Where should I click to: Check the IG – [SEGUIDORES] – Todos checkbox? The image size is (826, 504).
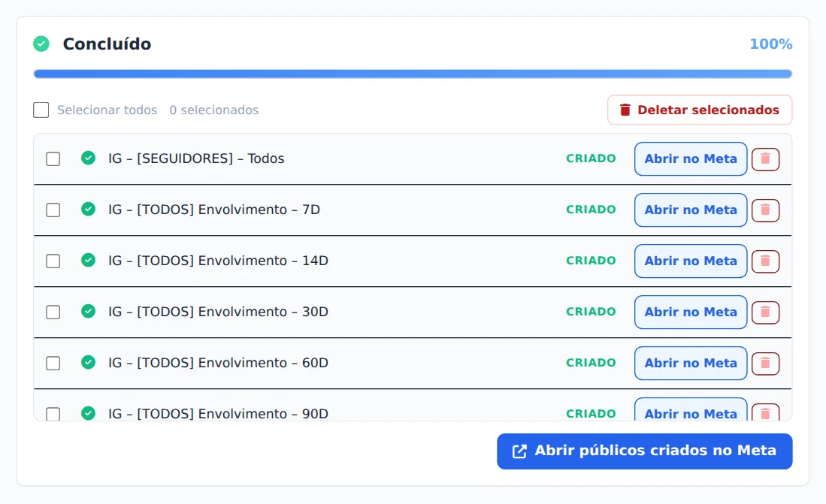click(53, 159)
